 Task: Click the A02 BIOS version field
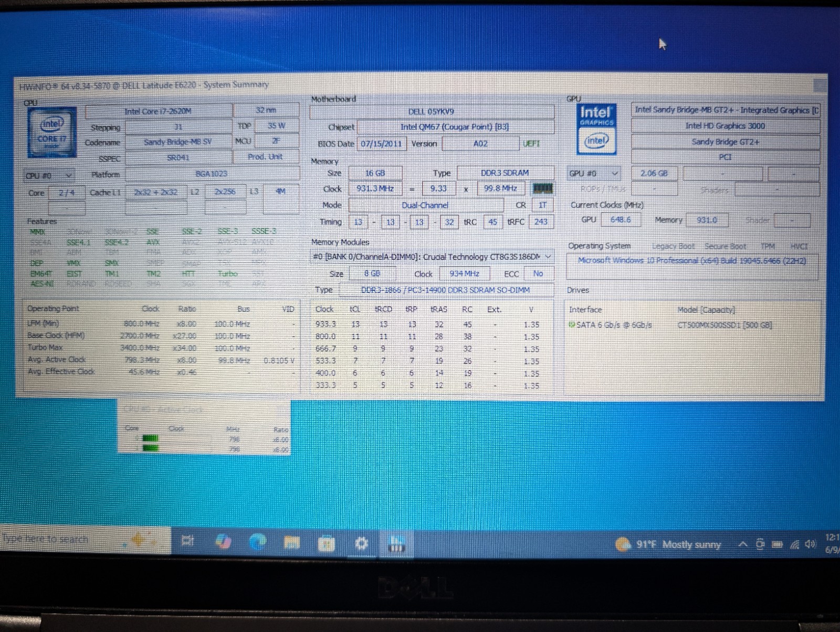(x=480, y=143)
